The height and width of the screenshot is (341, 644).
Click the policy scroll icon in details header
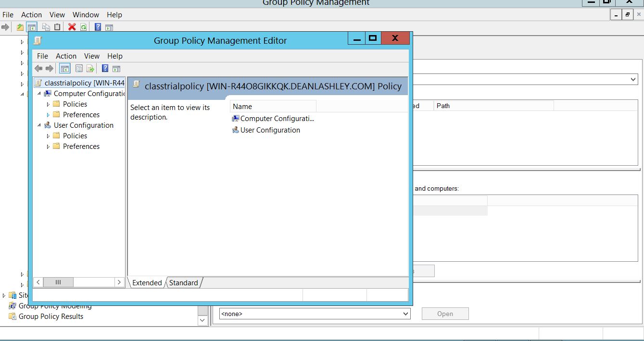[x=136, y=85]
